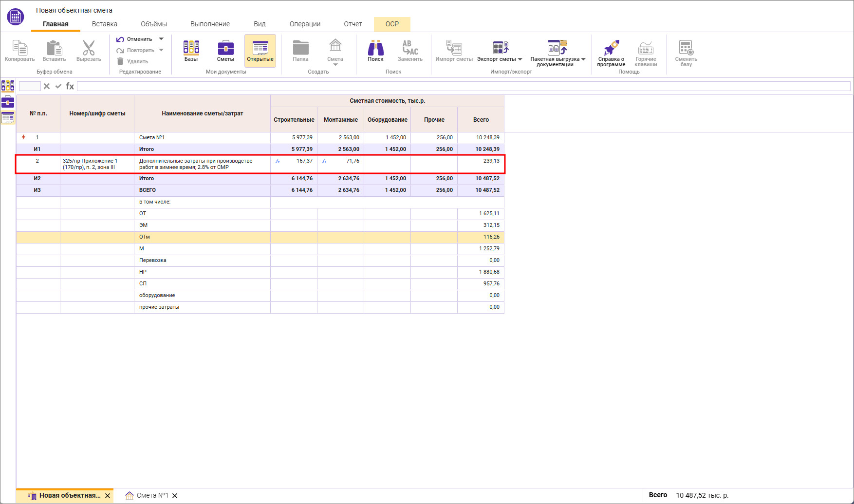This screenshot has height=504, width=854.
Task: Click the Отменить undo button
Action: tap(135, 39)
